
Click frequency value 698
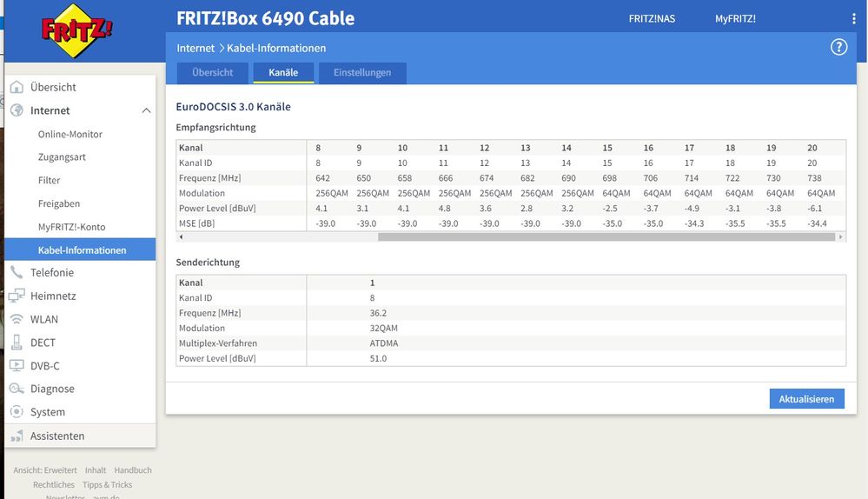pyautogui.click(x=609, y=178)
